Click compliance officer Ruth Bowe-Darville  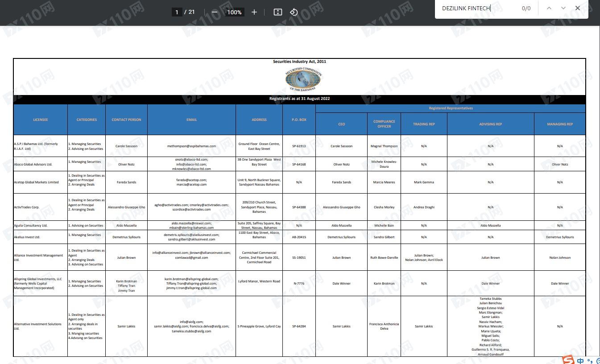[x=384, y=257]
